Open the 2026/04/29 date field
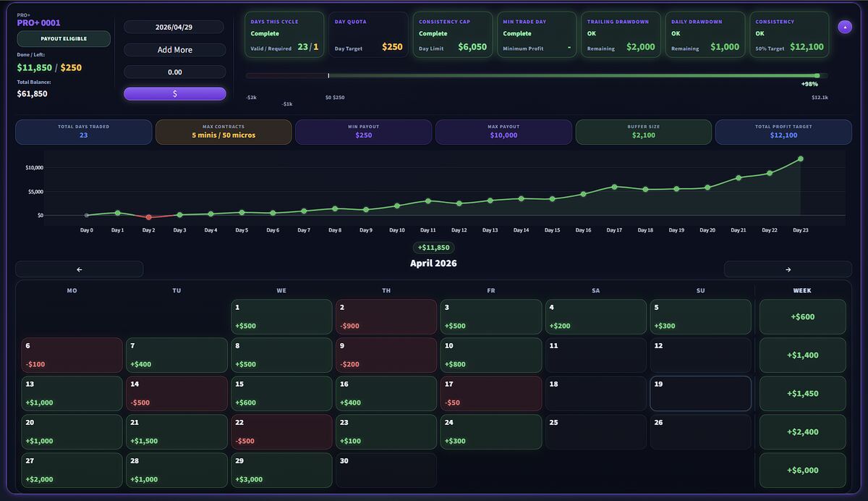Image resolution: width=868 pixels, height=501 pixels. click(x=174, y=27)
